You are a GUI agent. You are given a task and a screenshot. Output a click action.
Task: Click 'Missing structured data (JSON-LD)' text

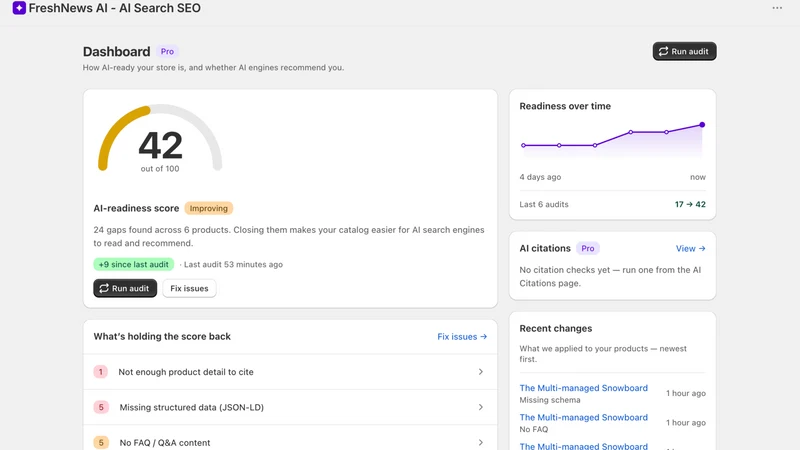191,407
